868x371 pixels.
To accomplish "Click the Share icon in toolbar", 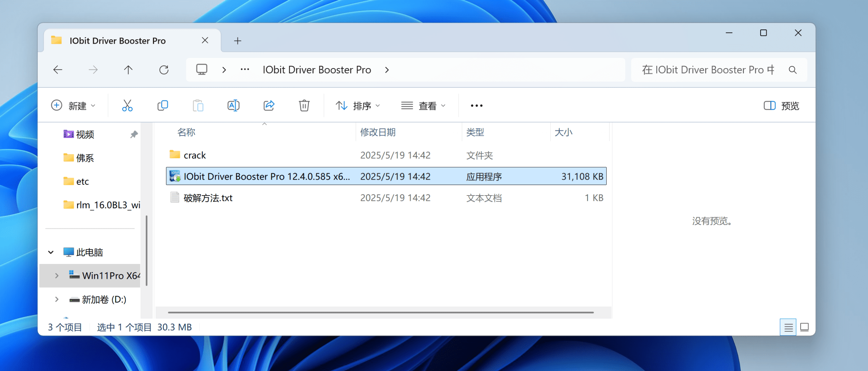I will coord(269,106).
